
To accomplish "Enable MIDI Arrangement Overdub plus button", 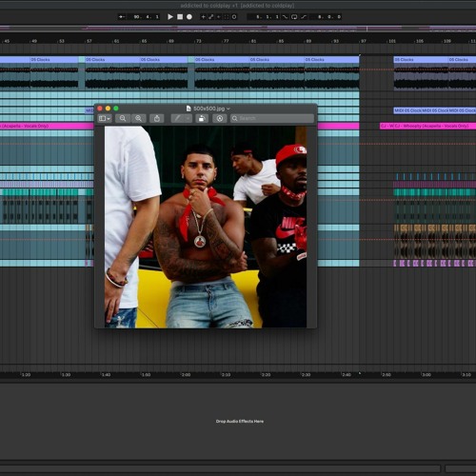I will [203, 17].
